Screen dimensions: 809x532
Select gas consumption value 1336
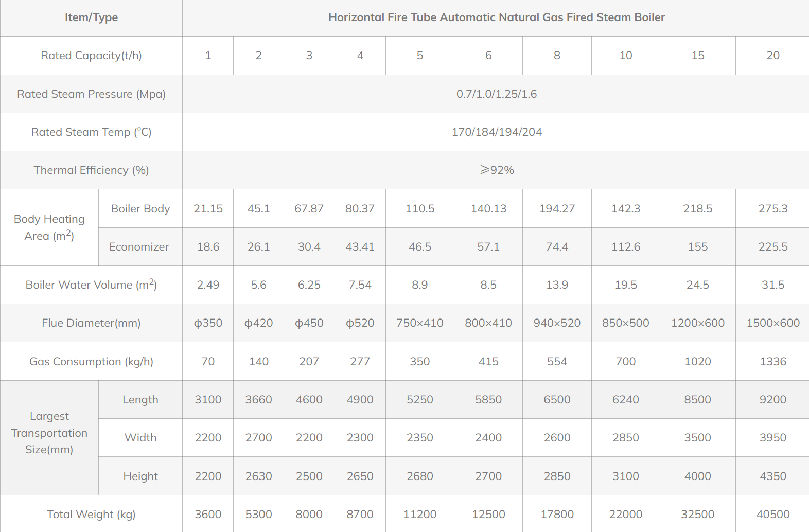pyautogui.click(x=772, y=362)
